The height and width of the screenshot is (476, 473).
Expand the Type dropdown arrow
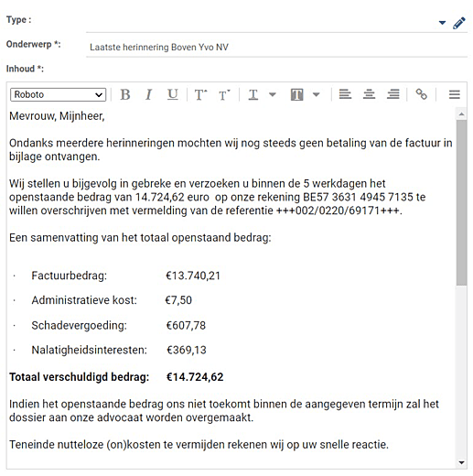pos(442,23)
